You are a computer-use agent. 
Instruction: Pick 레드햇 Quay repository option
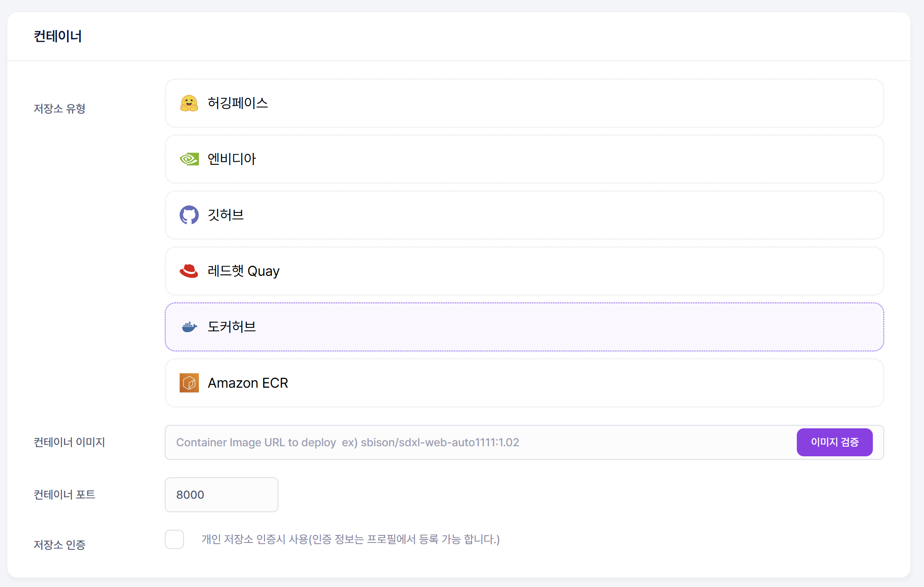coord(524,271)
